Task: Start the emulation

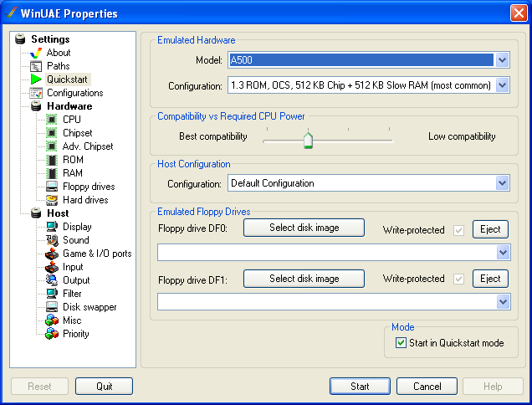Action: tap(360, 387)
